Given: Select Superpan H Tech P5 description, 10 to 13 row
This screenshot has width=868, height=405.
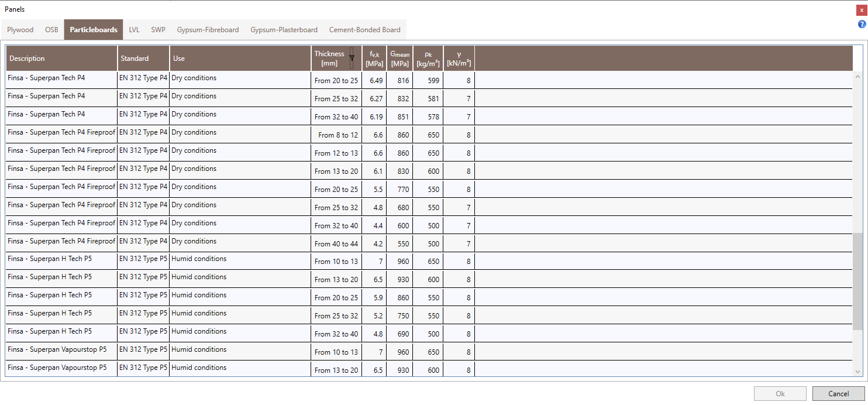Looking at the screenshot, I should [x=50, y=259].
